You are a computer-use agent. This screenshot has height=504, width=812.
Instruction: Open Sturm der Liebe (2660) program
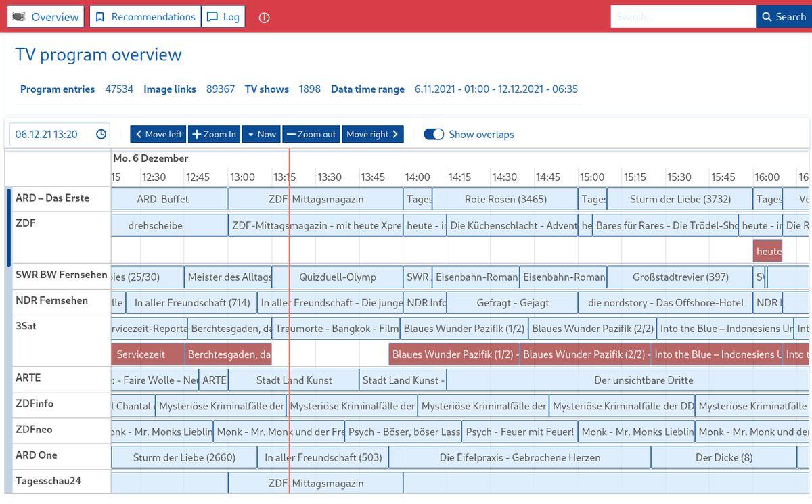(x=184, y=457)
